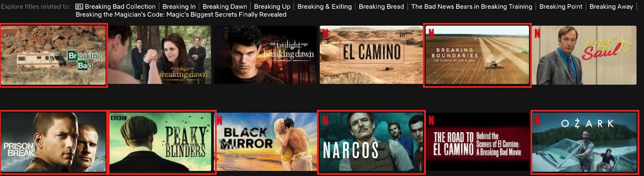This screenshot has height=176, width=644.
Task: Select the El Camino movie thumbnail
Action: [x=372, y=55]
